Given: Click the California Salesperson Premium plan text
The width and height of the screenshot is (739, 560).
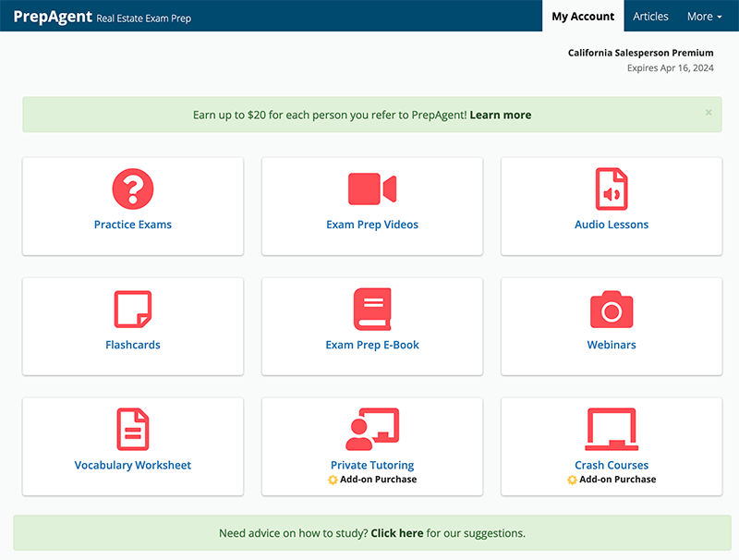Looking at the screenshot, I should 640,53.
